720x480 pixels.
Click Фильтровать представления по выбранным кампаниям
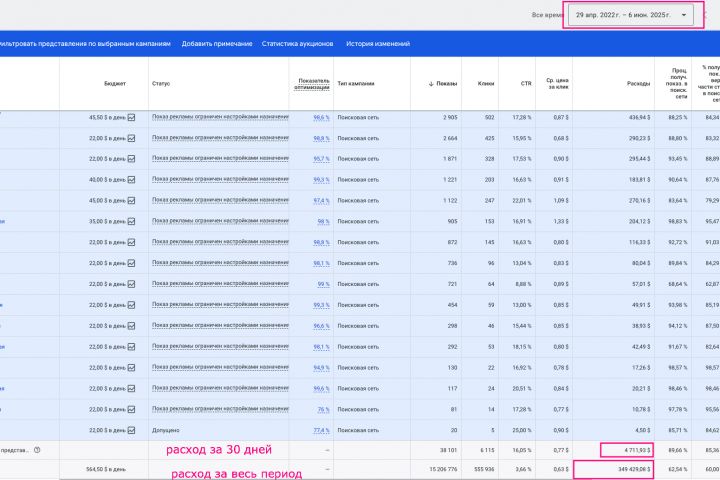point(85,44)
